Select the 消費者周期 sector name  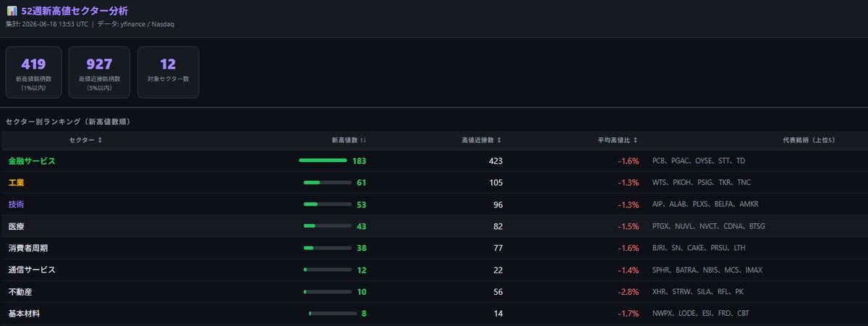[x=28, y=248]
